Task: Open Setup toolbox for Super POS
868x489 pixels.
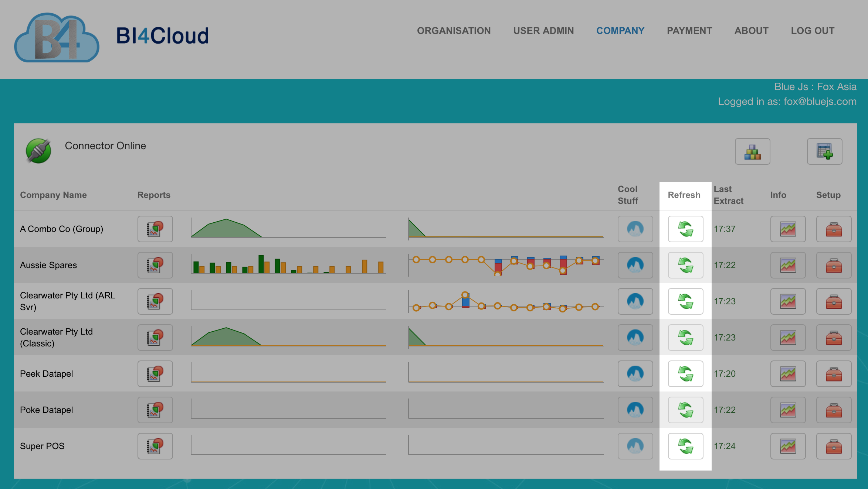Action: 834,446
